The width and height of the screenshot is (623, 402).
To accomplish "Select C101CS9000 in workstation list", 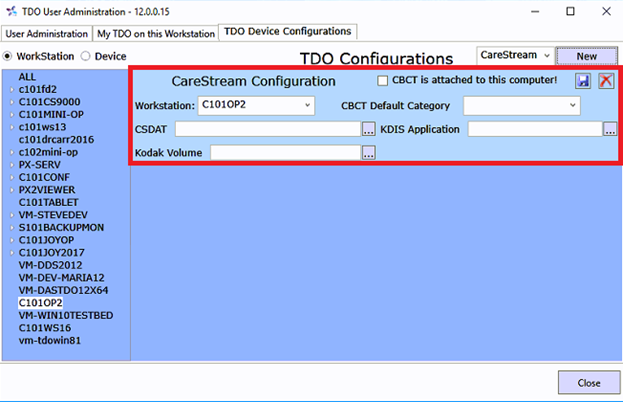I will [x=51, y=101].
